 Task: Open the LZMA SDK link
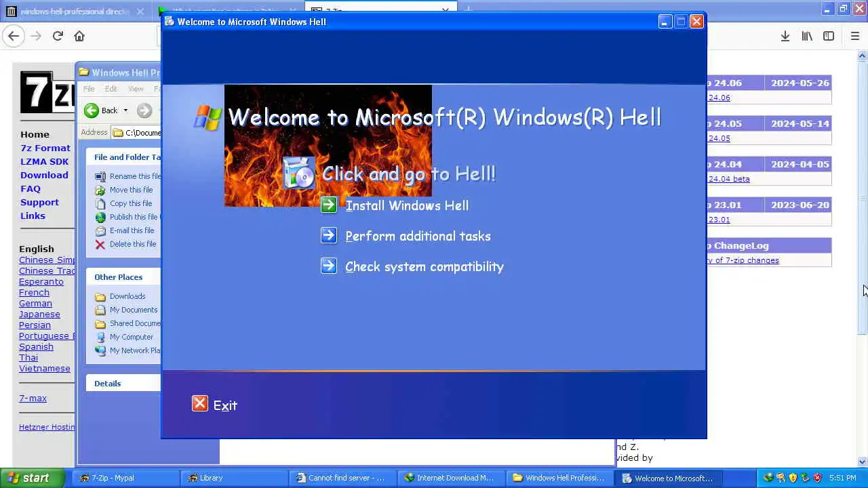[x=45, y=161]
